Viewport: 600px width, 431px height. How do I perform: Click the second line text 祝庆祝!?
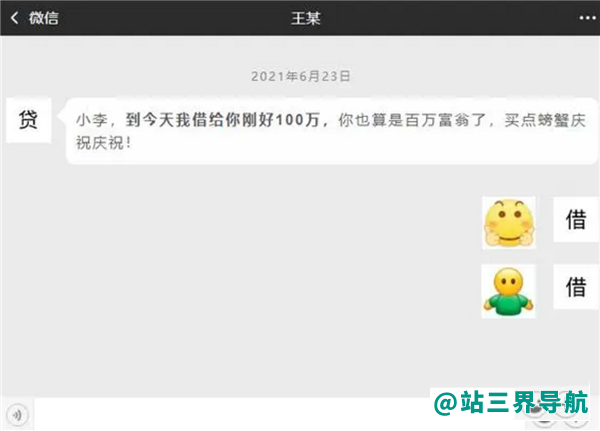(x=103, y=143)
